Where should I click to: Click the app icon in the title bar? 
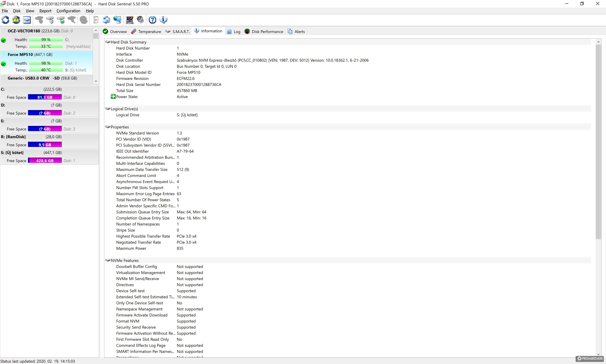point(3,4)
